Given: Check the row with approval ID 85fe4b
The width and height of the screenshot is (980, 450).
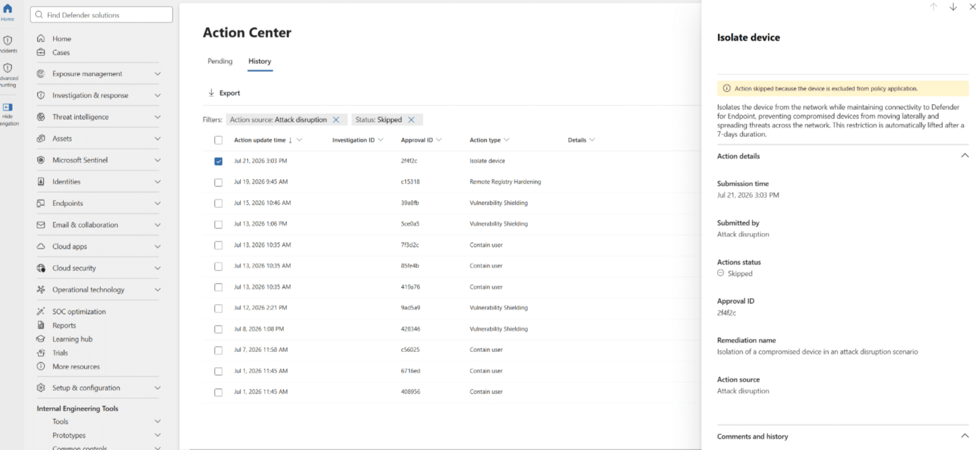Looking at the screenshot, I should 219,266.
